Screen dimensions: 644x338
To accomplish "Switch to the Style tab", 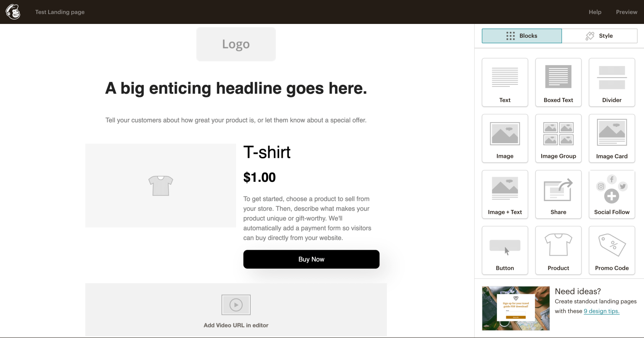I will click(599, 36).
